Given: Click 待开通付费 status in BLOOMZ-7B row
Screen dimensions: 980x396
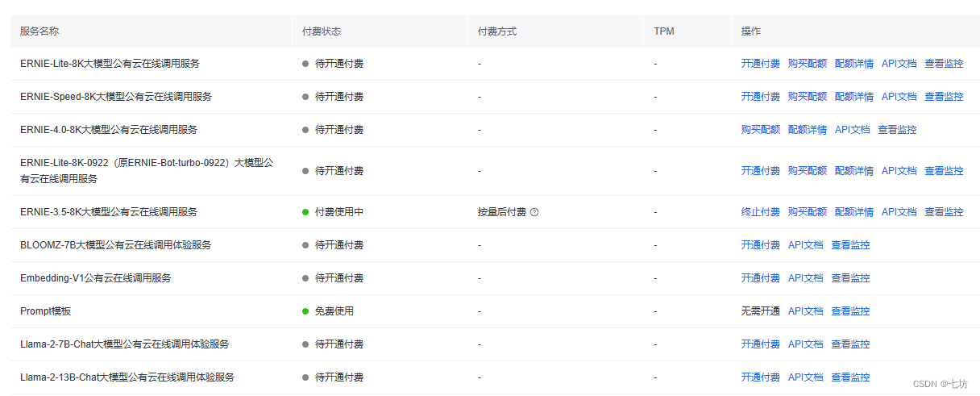Looking at the screenshot, I should 338,245.
